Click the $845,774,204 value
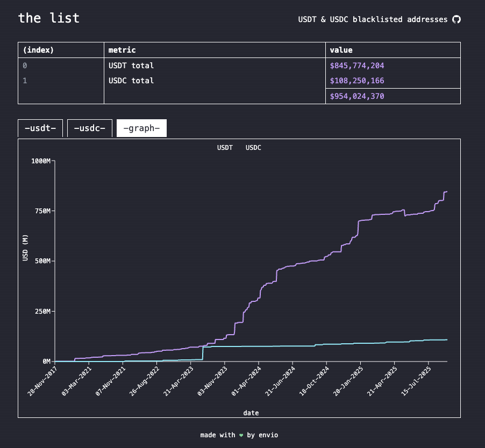Viewport: 485px width, 448px height. (357, 66)
